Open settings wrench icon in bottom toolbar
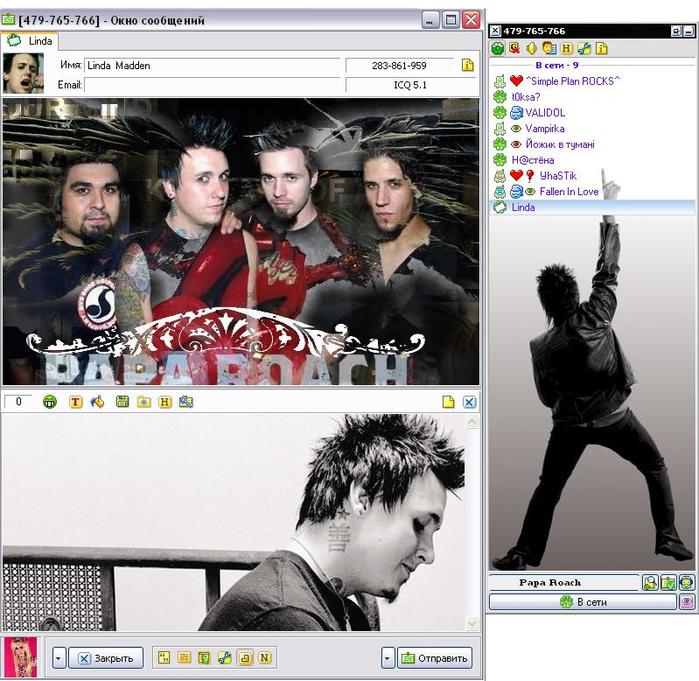 tap(224, 657)
